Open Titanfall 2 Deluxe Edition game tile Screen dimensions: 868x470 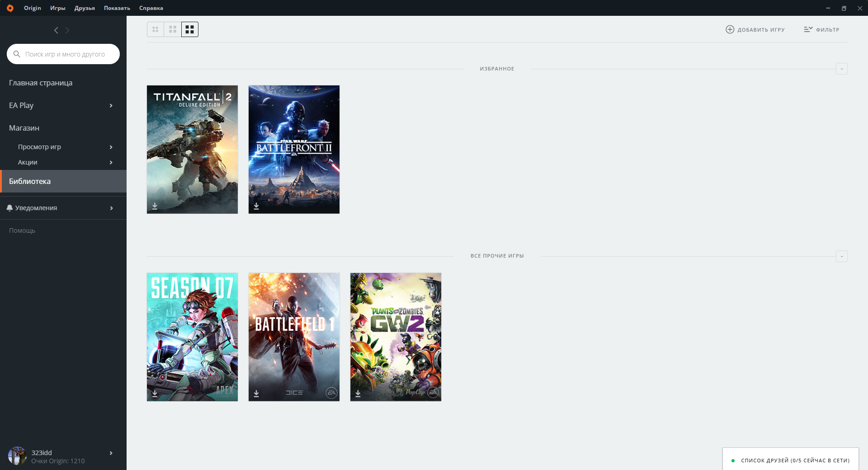point(192,150)
